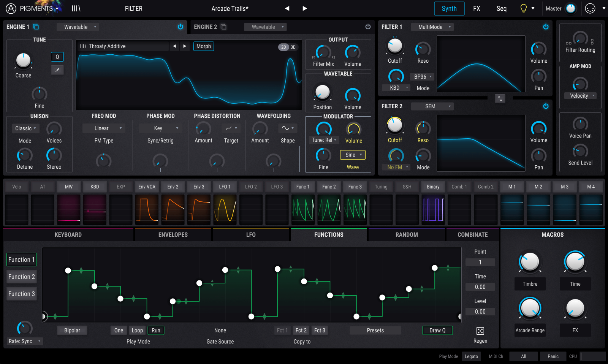Select the M 1 macro modulation slot
The image size is (608, 364).
pos(512,187)
